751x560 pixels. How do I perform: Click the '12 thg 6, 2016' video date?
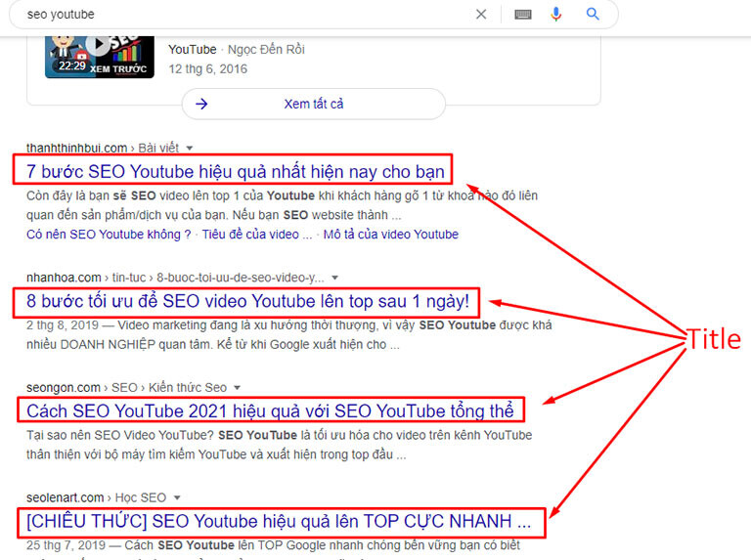click(208, 69)
